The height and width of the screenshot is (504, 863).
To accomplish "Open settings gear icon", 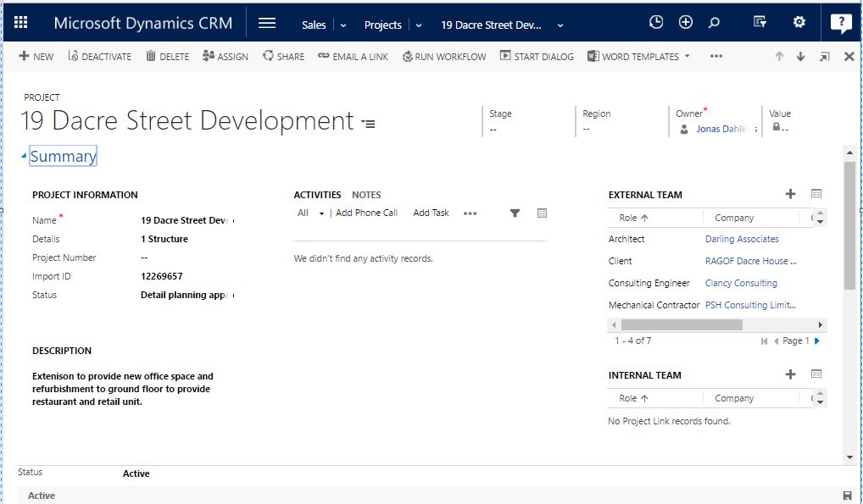I will 799,22.
